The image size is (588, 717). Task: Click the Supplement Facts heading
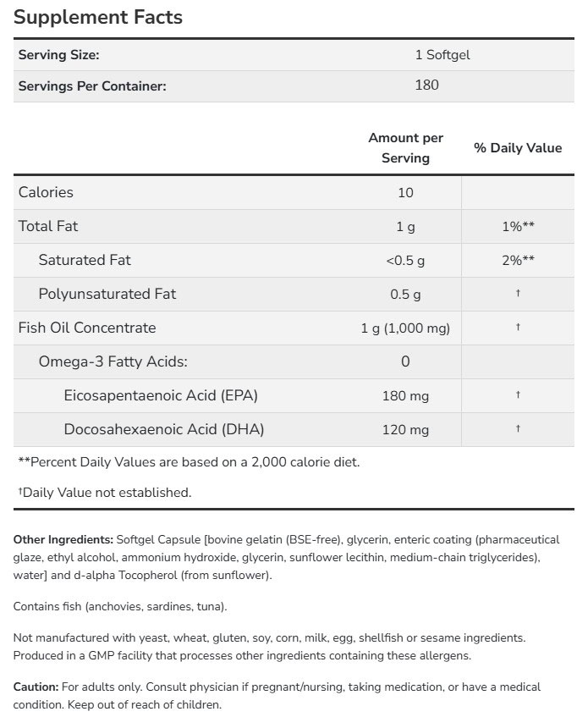point(98,17)
